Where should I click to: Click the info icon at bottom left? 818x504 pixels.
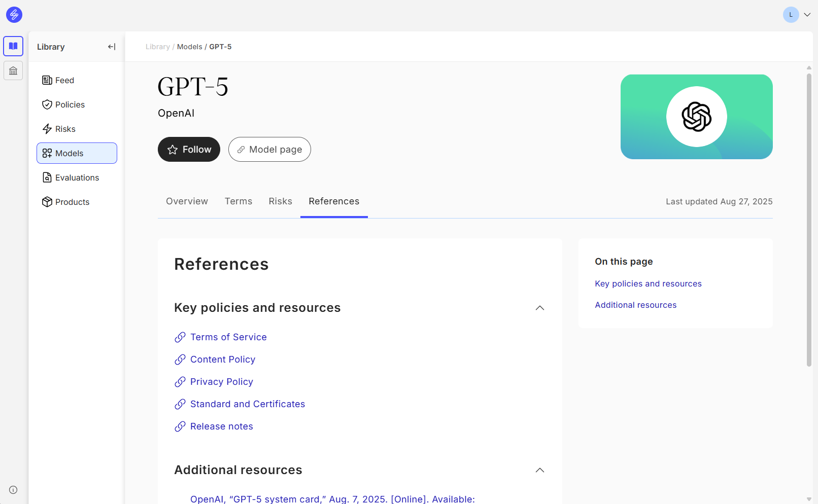coord(13,490)
